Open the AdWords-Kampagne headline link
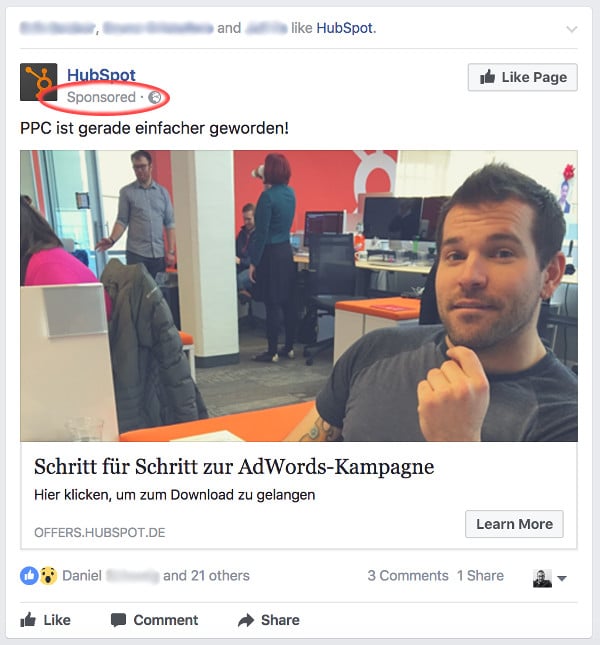 point(234,467)
